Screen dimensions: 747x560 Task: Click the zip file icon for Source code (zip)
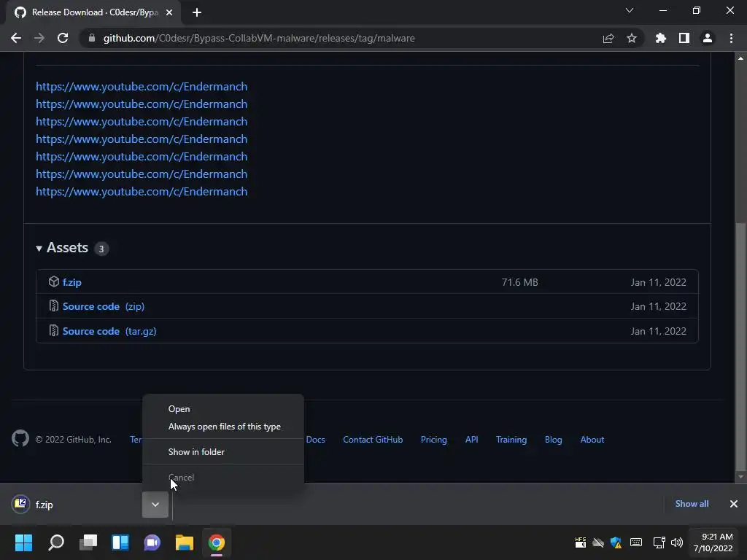[53, 306]
